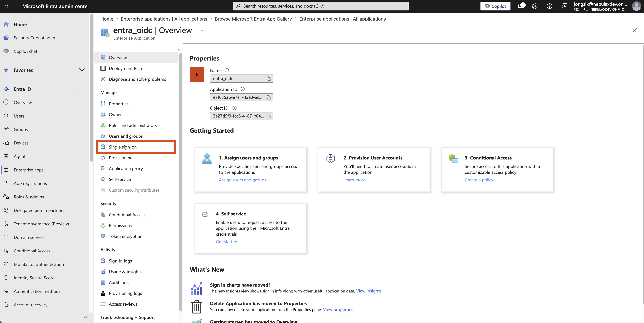Click the user account avatar
The image size is (644, 323).
click(x=637, y=6)
